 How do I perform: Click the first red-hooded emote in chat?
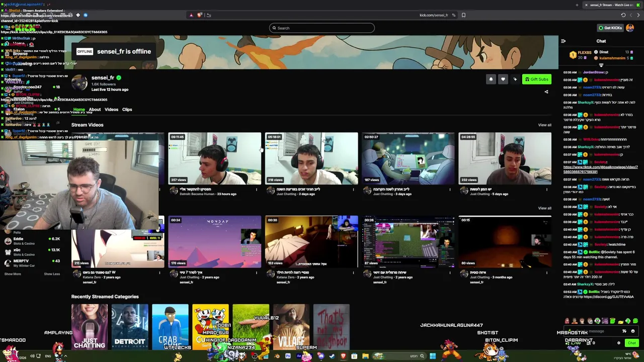pos(567,321)
